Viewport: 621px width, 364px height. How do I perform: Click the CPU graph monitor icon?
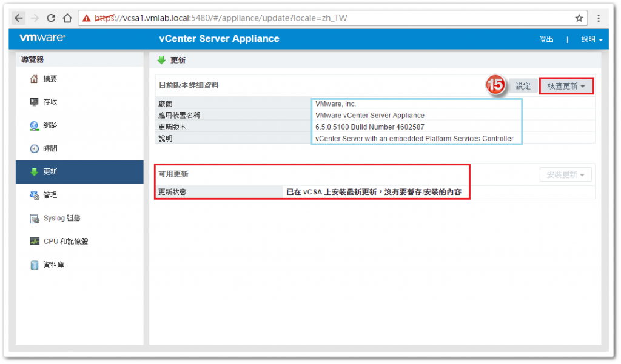35,241
